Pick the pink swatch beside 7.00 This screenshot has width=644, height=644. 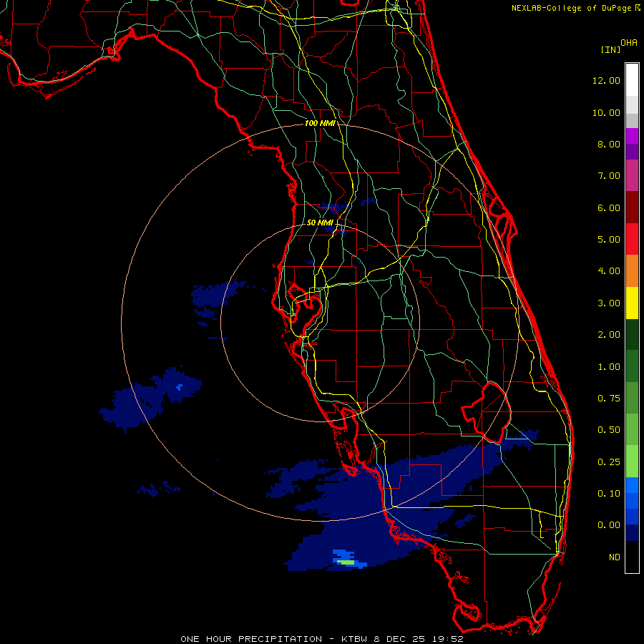pos(632,176)
